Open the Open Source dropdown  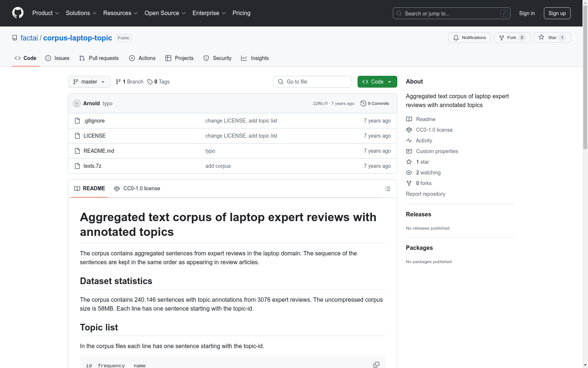click(x=165, y=13)
